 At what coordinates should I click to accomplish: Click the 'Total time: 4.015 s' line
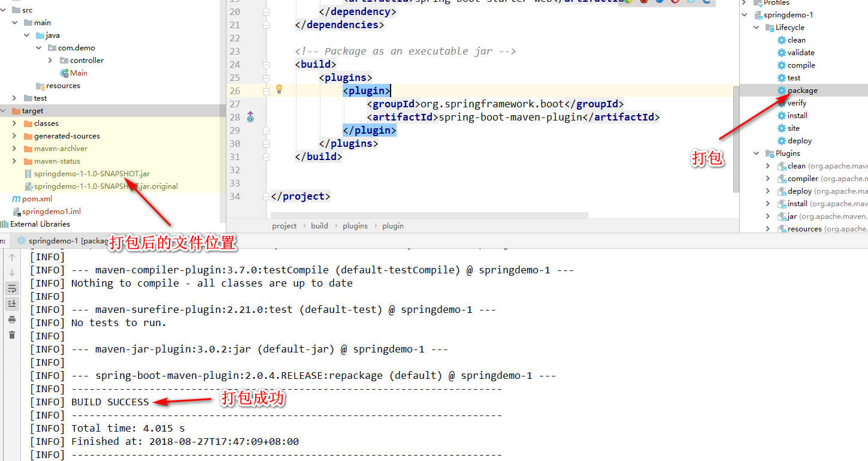(128, 428)
